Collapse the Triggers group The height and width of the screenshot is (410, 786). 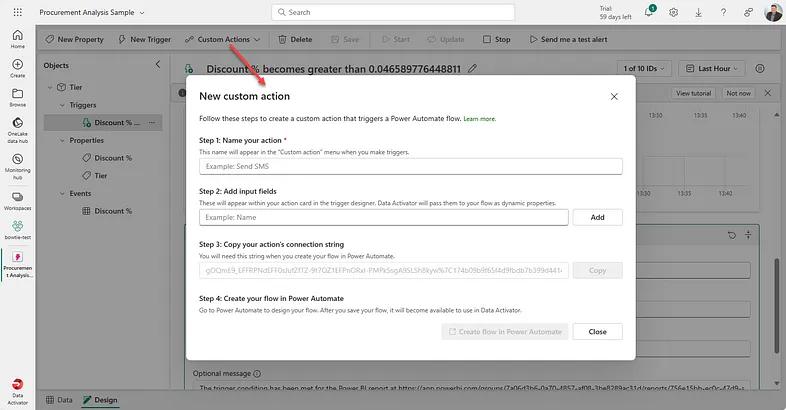(x=62, y=105)
